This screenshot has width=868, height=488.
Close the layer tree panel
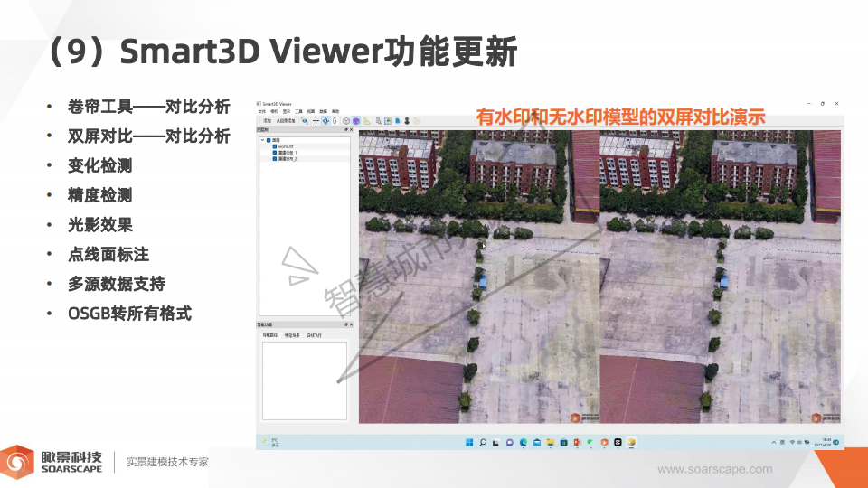[351, 129]
